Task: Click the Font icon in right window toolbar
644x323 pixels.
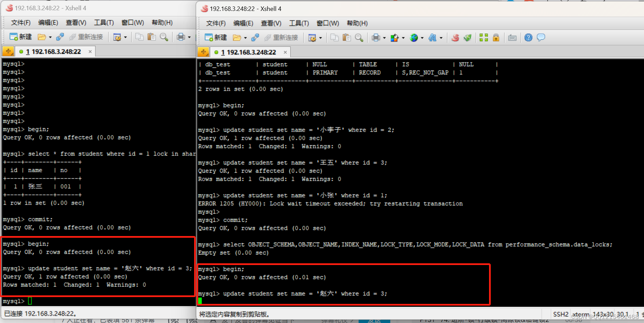Action: [x=433, y=38]
